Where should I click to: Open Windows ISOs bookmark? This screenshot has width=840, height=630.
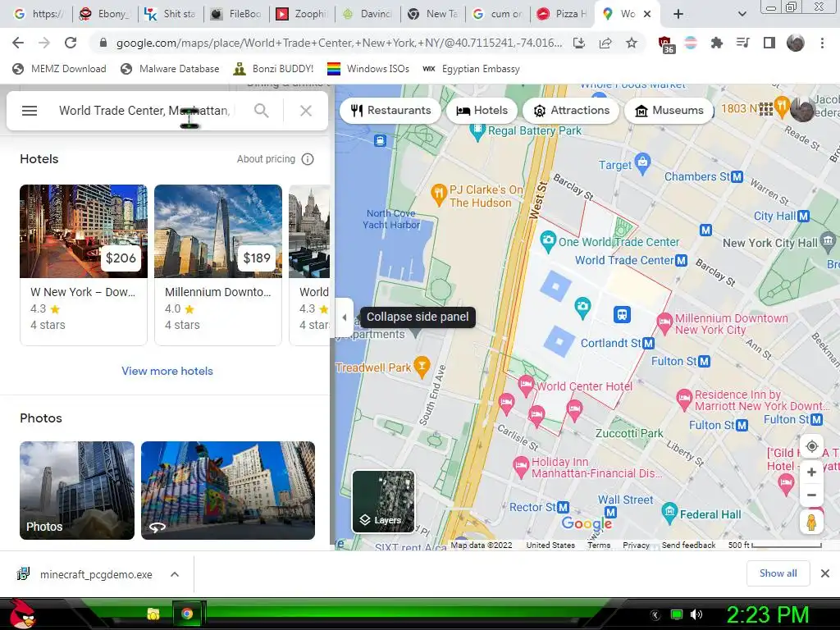click(368, 69)
